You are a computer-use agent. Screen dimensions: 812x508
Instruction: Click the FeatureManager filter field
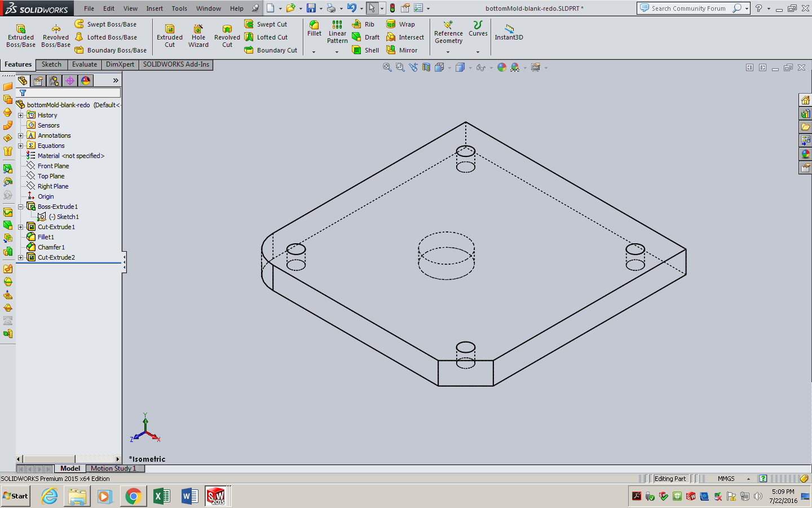tap(68, 93)
